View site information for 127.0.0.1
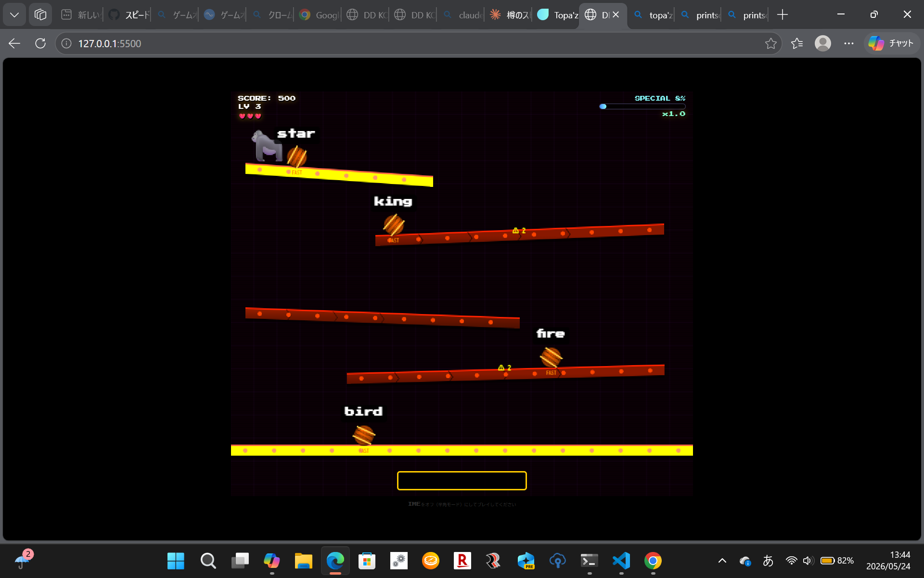Image resolution: width=924 pixels, height=578 pixels. click(x=66, y=43)
